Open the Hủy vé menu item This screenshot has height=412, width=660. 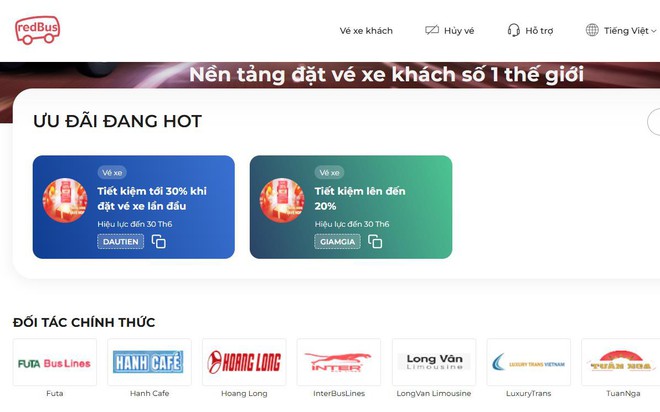459,31
